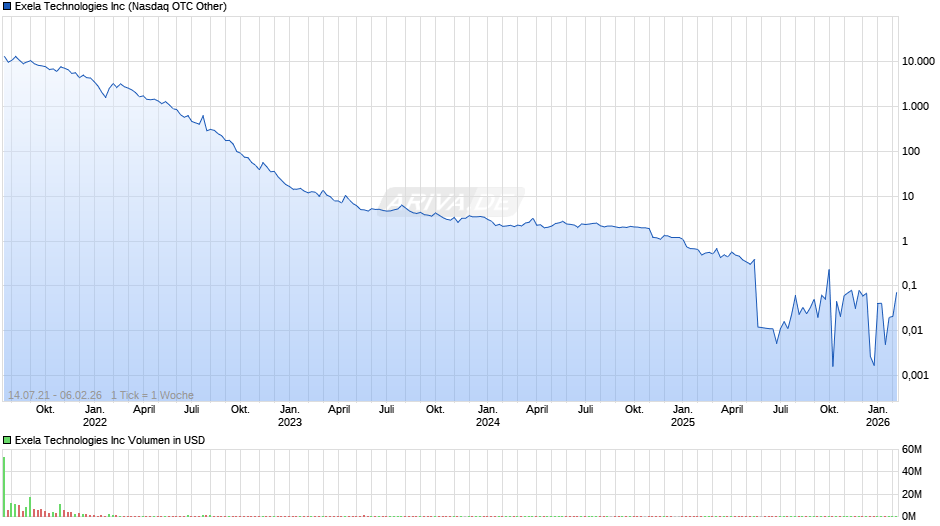
Task: Click the '100' price axis label
Action: [x=911, y=151]
